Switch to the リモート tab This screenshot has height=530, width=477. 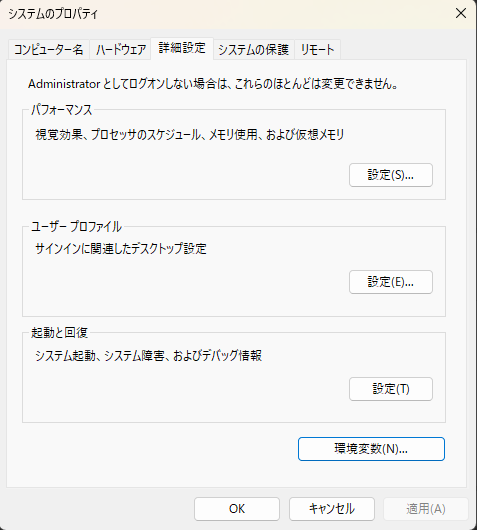point(317,50)
